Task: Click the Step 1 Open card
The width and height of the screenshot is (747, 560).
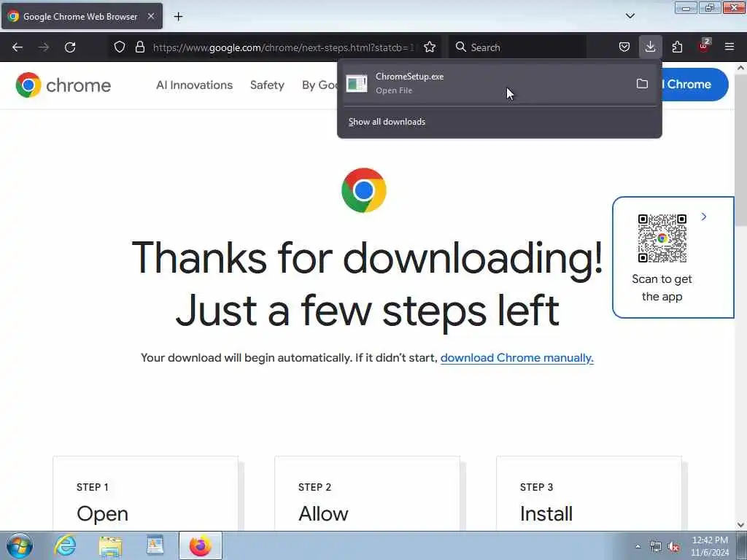Action: [x=145, y=494]
